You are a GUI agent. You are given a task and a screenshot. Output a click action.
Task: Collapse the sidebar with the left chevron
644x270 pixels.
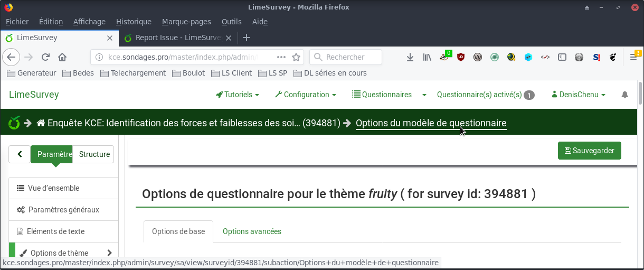[x=20, y=154]
